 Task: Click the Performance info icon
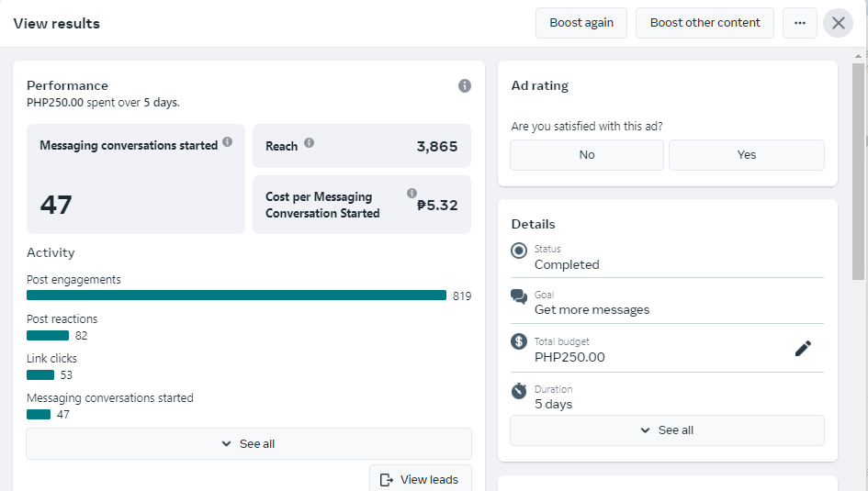click(x=465, y=86)
